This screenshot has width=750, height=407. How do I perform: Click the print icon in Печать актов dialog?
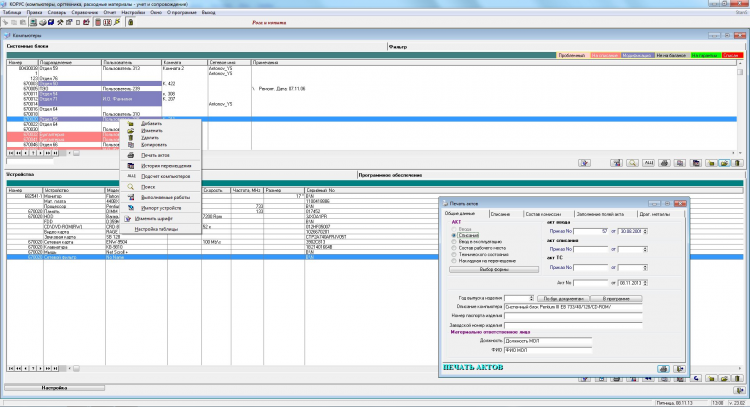pos(663,369)
